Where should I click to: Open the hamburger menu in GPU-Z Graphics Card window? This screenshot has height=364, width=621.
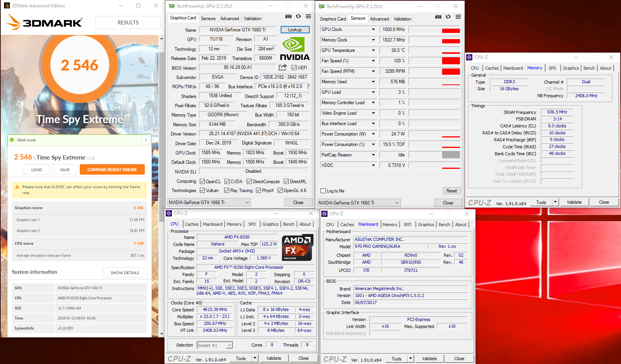click(x=308, y=16)
